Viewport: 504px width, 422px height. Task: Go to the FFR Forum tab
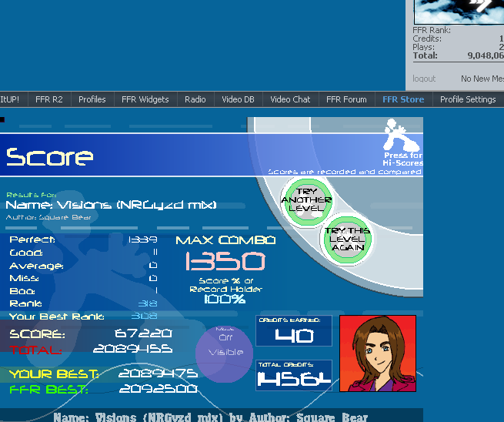(x=346, y=99)
